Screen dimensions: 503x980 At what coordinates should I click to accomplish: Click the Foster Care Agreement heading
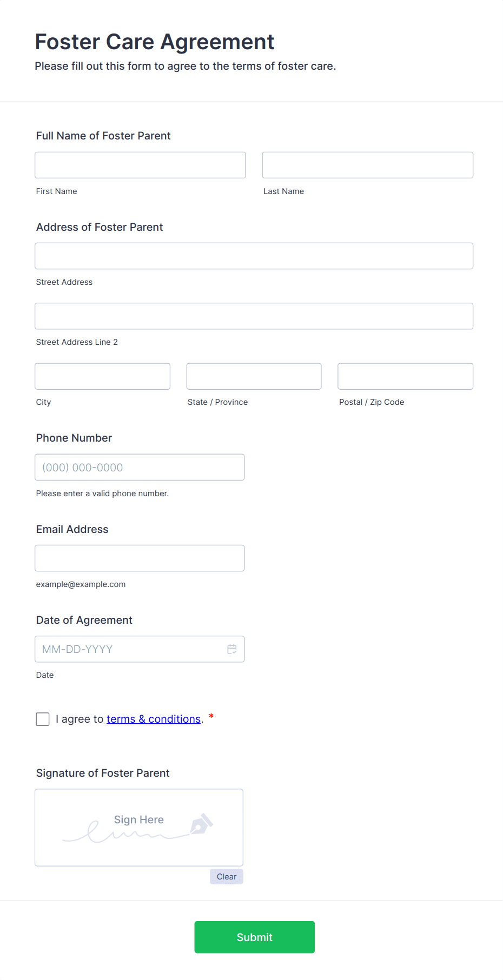pos(155,42)
